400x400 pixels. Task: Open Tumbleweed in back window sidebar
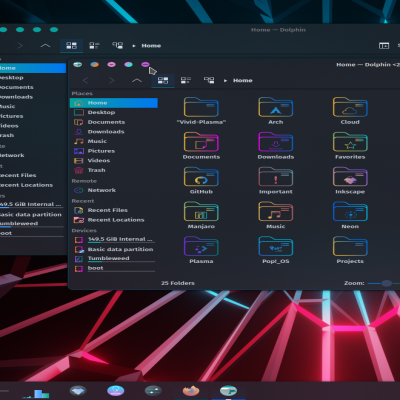32,224
